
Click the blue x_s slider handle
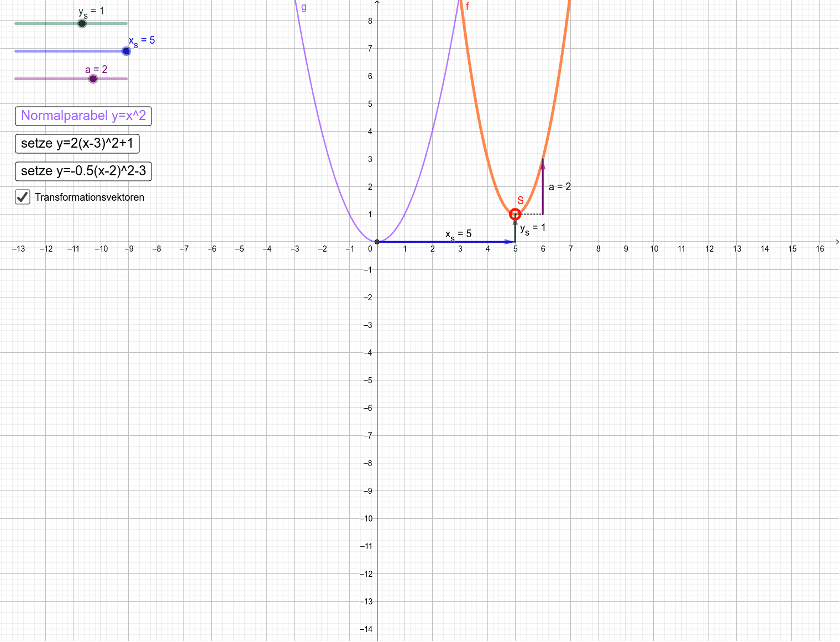[126, 51]
